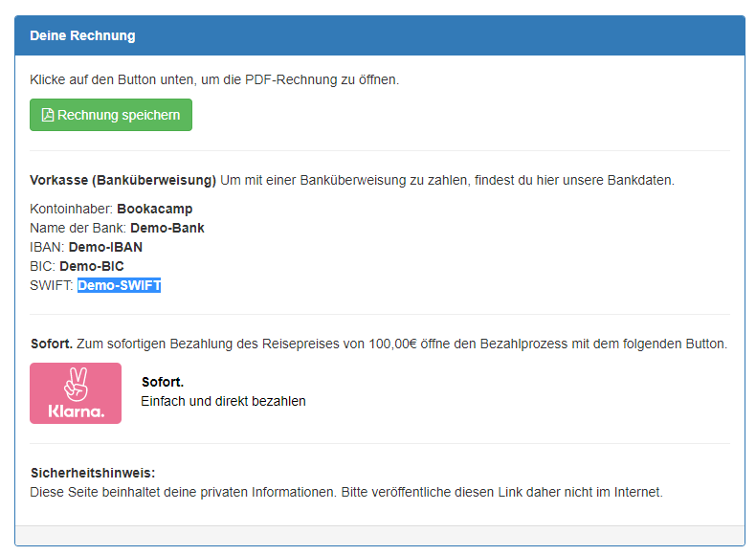Click the Demo-Bank bank name
Screen dimensions: 756x555
(x=161, y=228)
